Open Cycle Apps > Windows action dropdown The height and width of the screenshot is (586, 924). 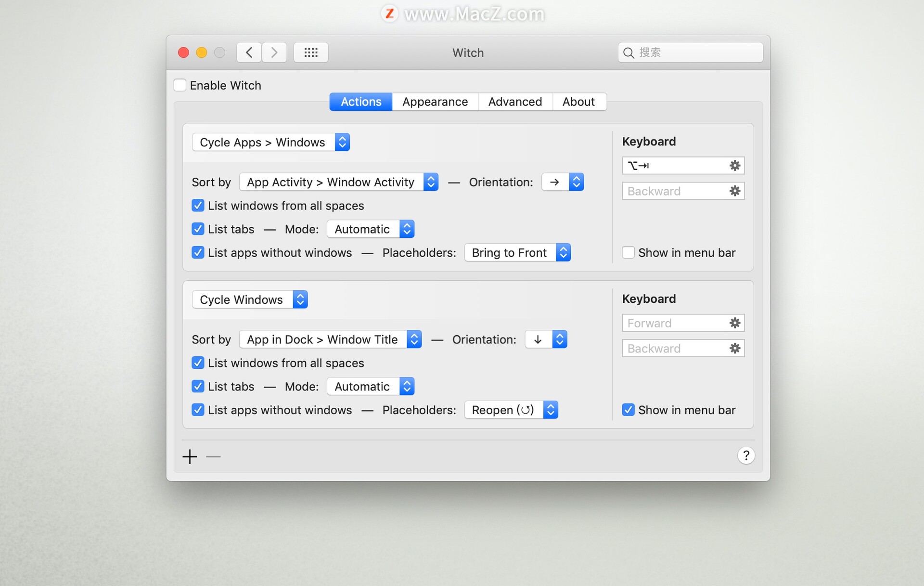[x=271, y=143]
